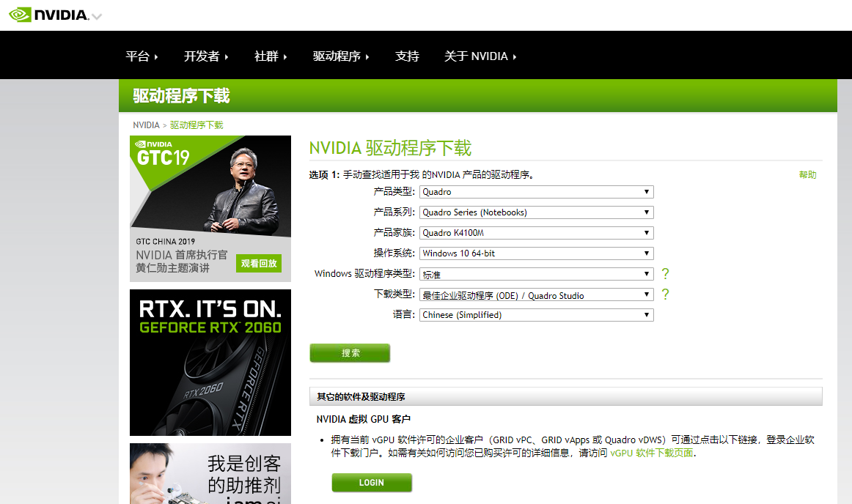
Task: Click the 观看回放 button on GTC banner
Action: tap(259, 264)
